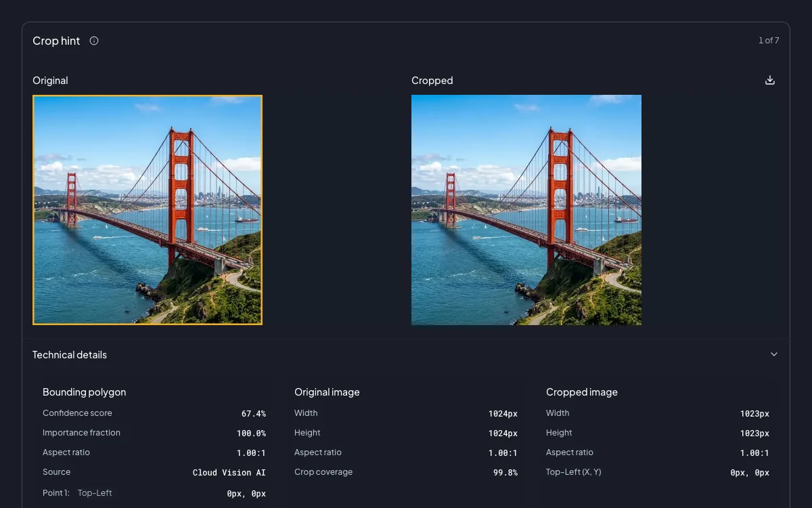The height and width of the screenshot is (508, 812).
Task: Click the Top-Left (X, Y) value
Action: [750, 473]
